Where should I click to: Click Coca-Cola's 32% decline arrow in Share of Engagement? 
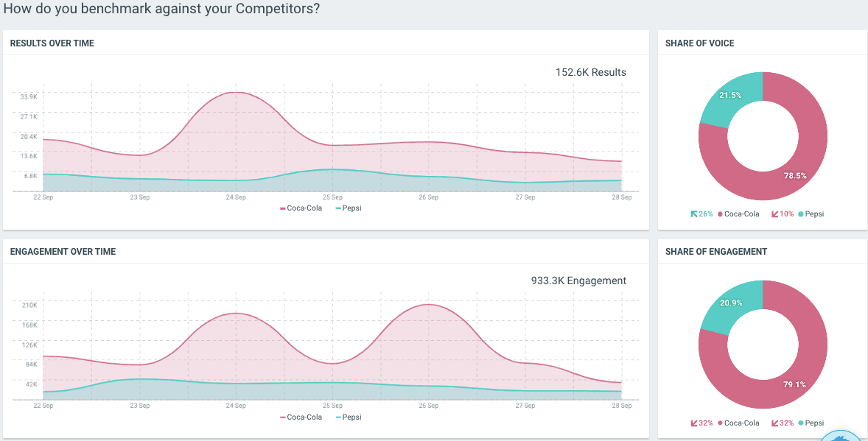(x=693, y=423)
